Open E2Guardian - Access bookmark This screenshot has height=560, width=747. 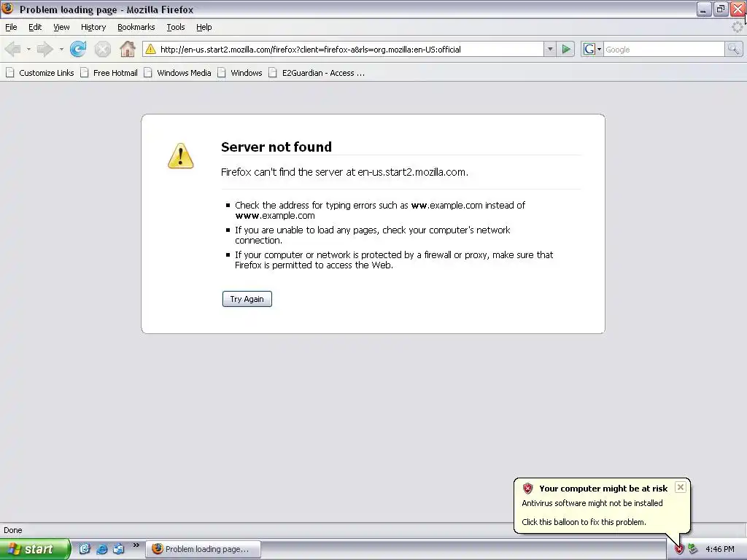click(317, 73)
